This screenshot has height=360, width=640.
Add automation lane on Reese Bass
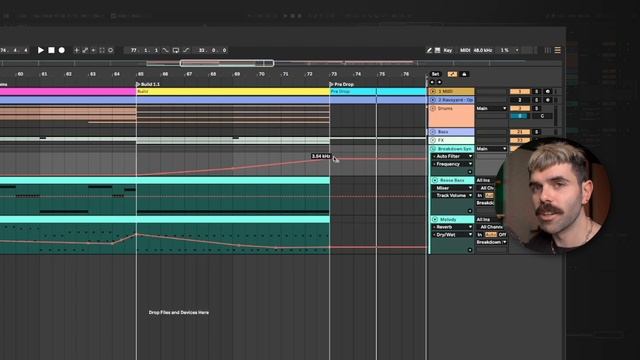pos(470,211)
